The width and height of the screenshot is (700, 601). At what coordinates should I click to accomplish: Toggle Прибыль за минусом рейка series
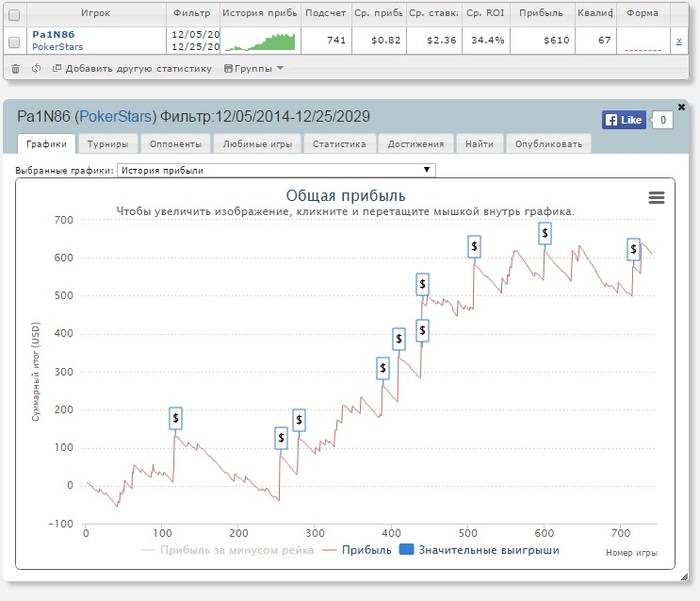(227, 550)
